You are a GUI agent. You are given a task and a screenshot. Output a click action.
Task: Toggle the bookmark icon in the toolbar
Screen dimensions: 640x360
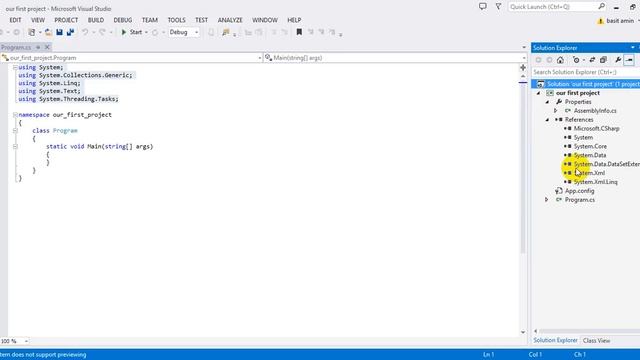pyautogui.click(x=299, y=32)
